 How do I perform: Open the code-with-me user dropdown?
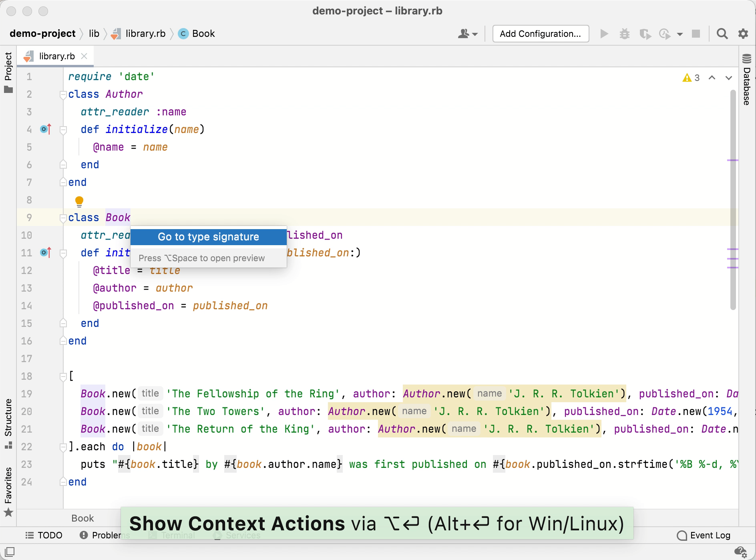(x=467, y=34)
